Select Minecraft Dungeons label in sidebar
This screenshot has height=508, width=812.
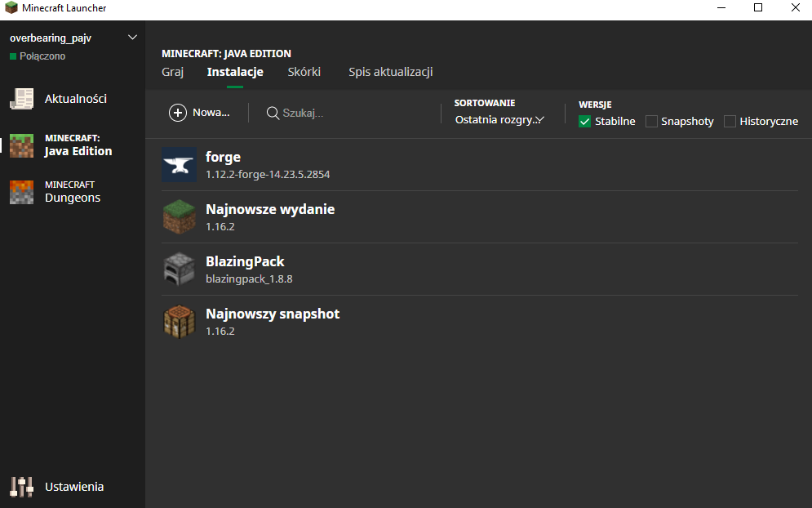click(73, 192)
